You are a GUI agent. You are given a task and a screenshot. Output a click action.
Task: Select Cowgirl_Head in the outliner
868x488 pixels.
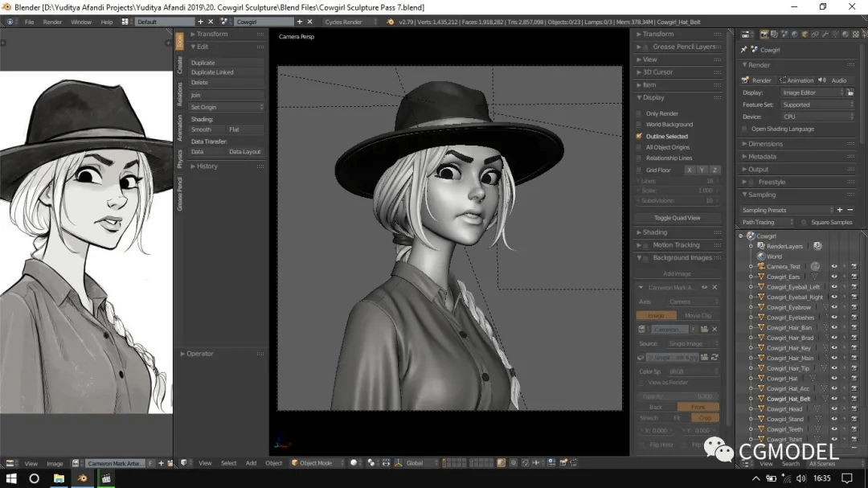tap(784, 408)
